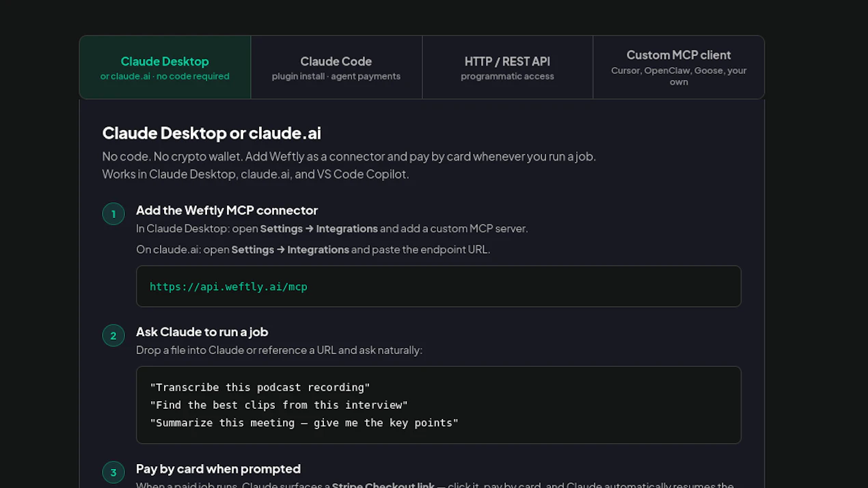This screenshot has width=868, height=488.
Task: Select the Claude Desktop tab
Action: click(x=165, y=68)
